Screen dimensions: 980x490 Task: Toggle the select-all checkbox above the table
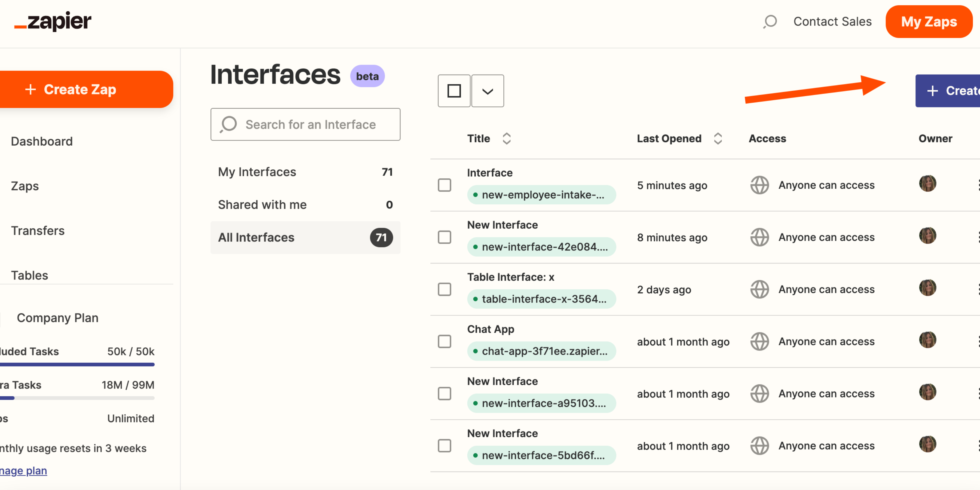click(x=454, y=91)
